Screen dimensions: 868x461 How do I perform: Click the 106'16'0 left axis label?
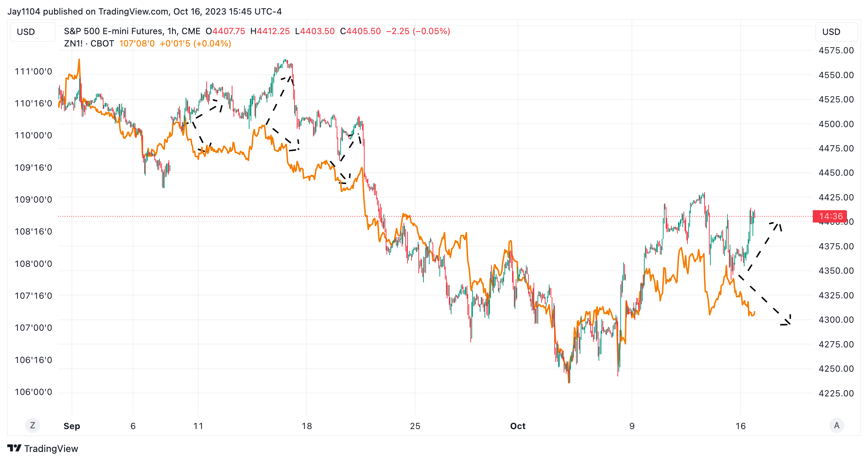(x=33, y=360)
